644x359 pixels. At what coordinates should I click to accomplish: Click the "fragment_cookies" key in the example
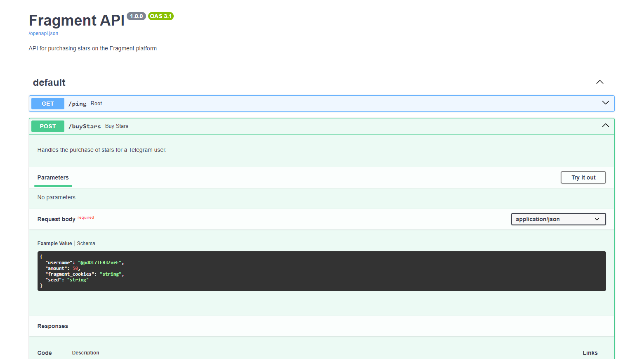click(70, 274)
